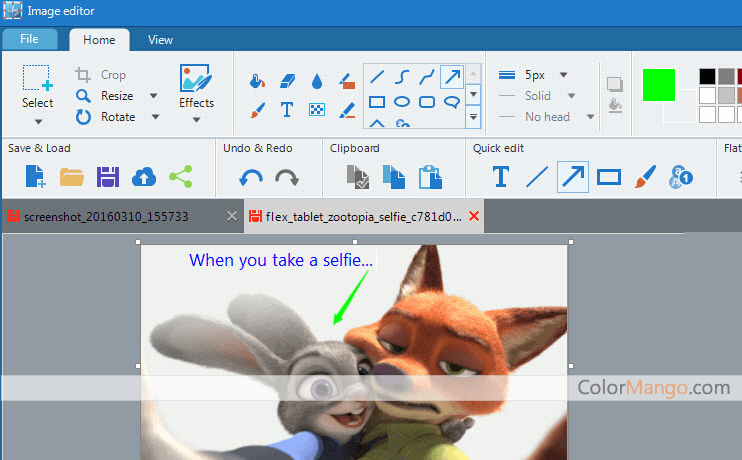Pick the Quick edit numbered step tool
The height and width of the screenshot is (460, 742).
click(681, 177)
